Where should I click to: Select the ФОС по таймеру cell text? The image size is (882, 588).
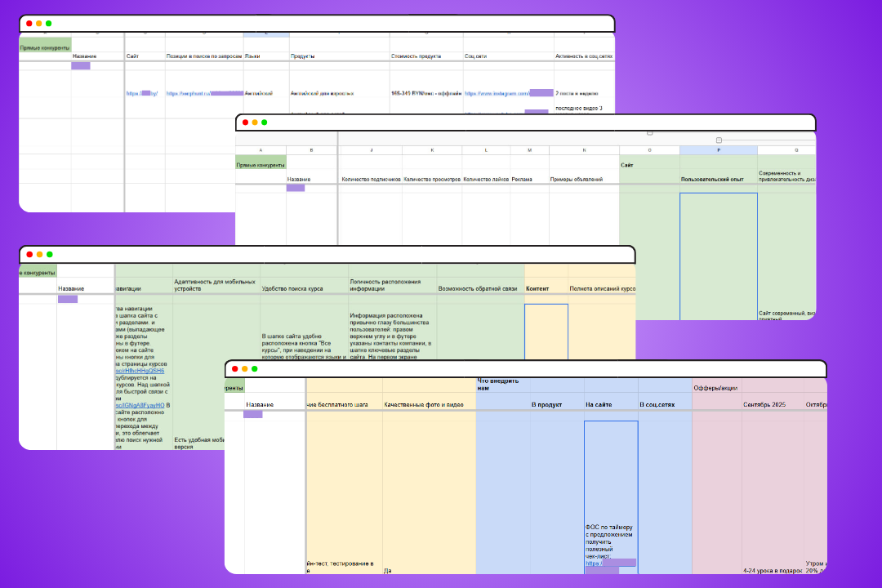[609, 541]
